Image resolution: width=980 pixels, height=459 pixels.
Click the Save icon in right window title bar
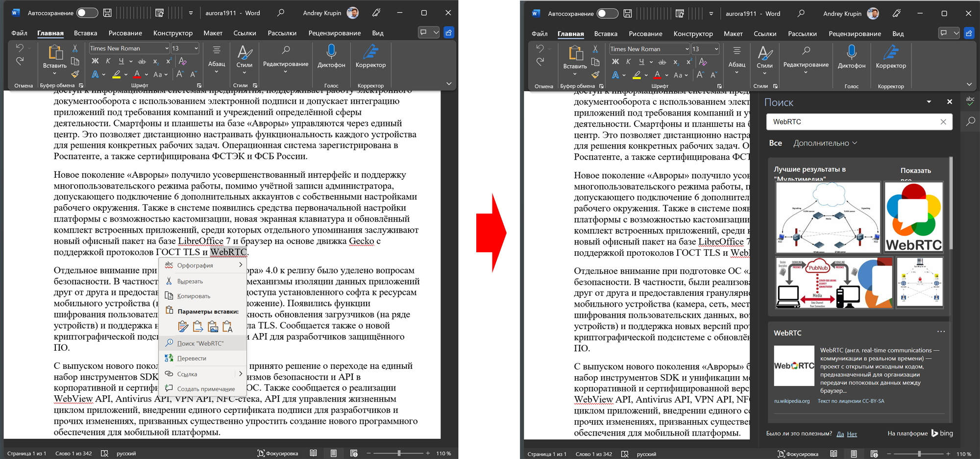tap(628, 13)
